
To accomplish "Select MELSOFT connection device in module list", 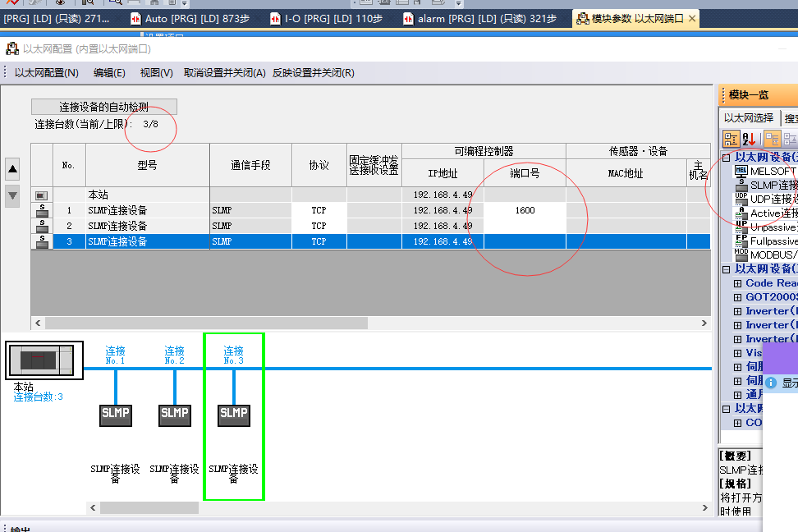I will pyautogui.click(x=741, y=172).
